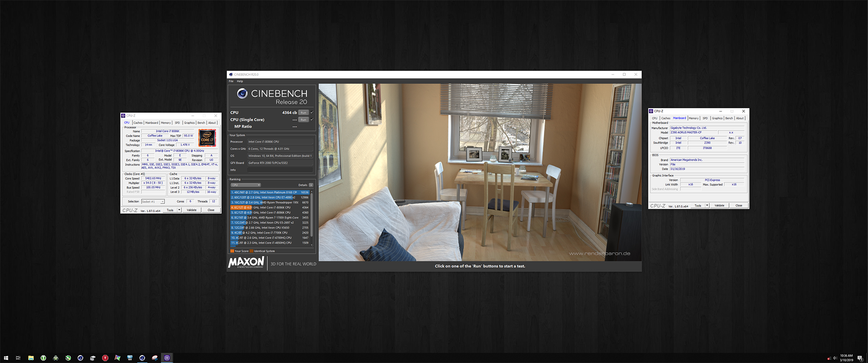Click the Gigabyte Technology manufacturer field
The height and width of the screenshot is (363, 868).
pyautogui.click(x=707, y=128)
